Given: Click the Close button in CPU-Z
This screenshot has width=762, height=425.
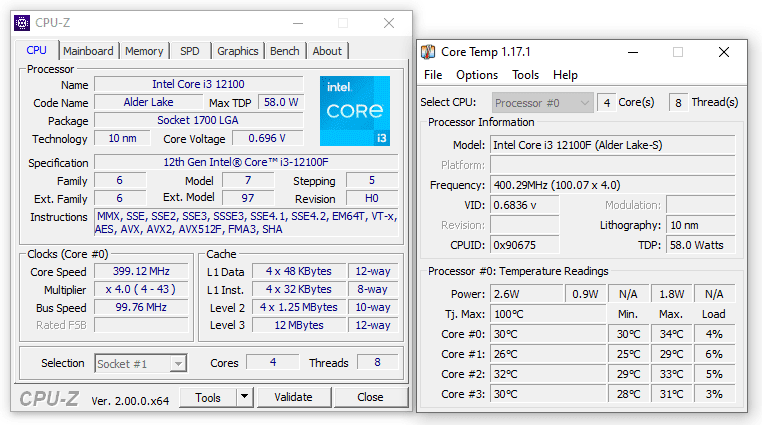Looking at the screenshot, I should pyautogui.click(x=370, y=397).
